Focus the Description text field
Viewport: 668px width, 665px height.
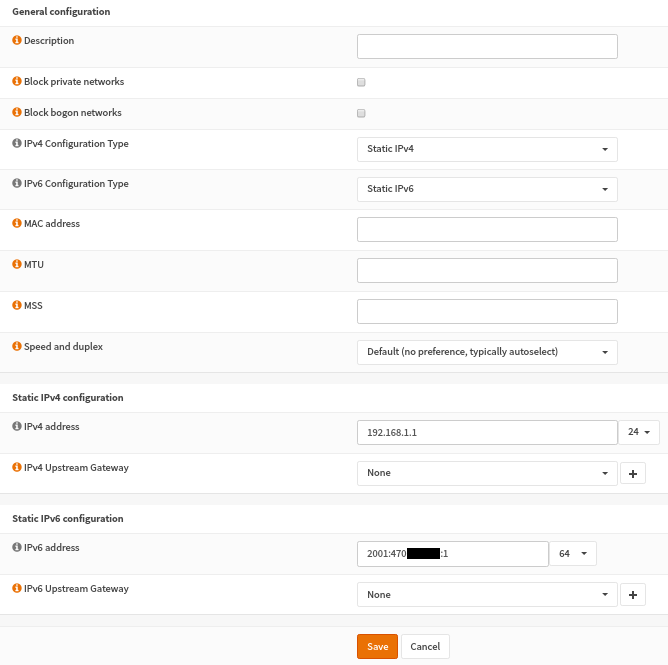click(487, 47)
